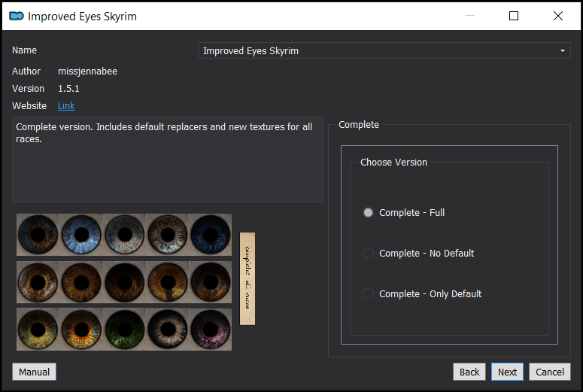Close the Improved Eyes Skyrim window
Viewport: 583px width, 392px height.
click(x=557, y=16)
